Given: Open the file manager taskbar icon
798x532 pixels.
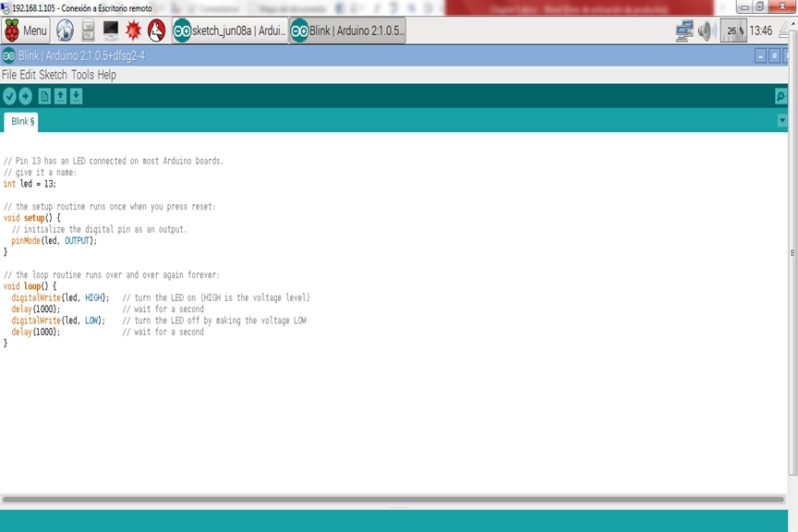Looking at the screenshot, I should pyautogui.click(x=88, y=30).
